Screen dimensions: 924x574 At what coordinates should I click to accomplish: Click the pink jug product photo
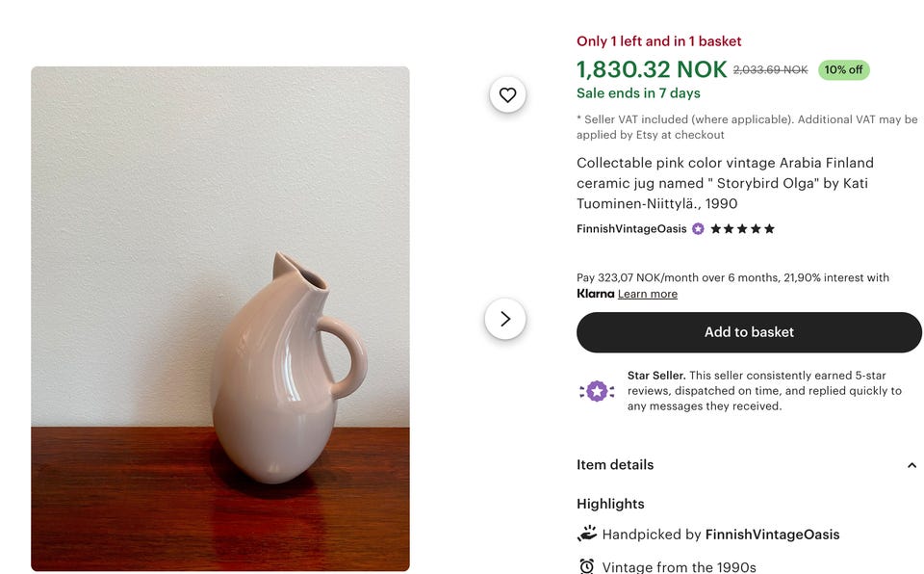[x=220, y=318]
